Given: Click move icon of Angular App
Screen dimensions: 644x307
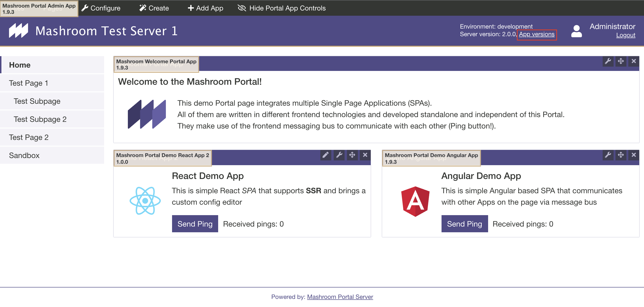Looking at the screenshot, I should click(620, 155).
